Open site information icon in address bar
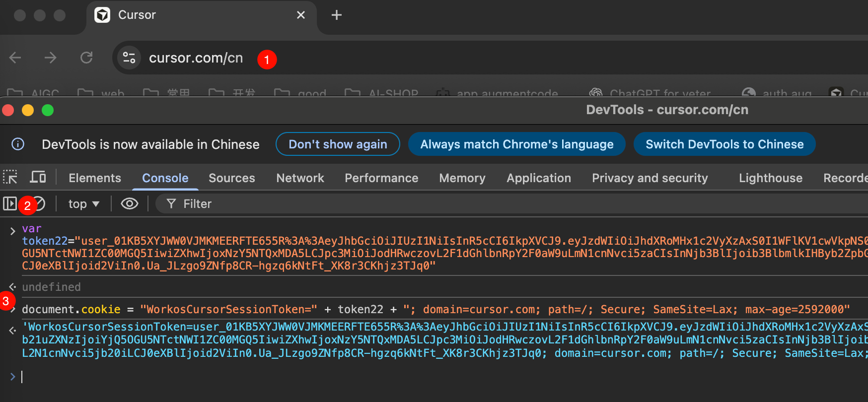 tap(129, 58)
